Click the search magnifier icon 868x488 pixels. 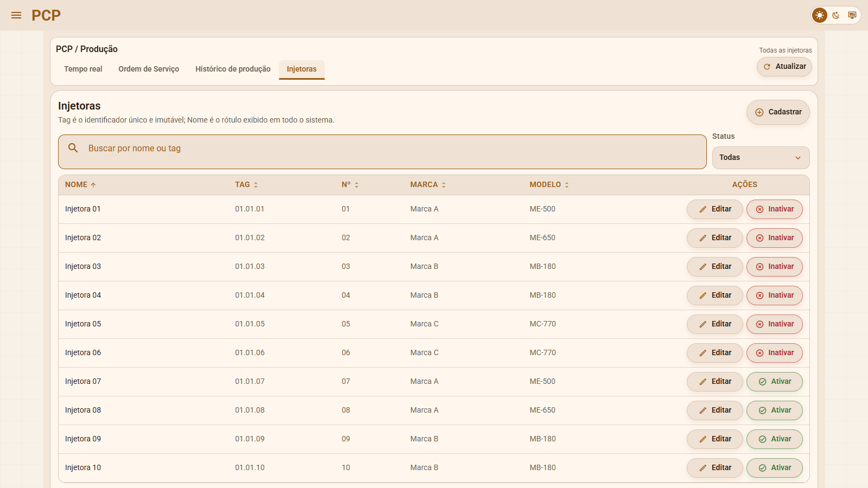(x=73, y=148)
